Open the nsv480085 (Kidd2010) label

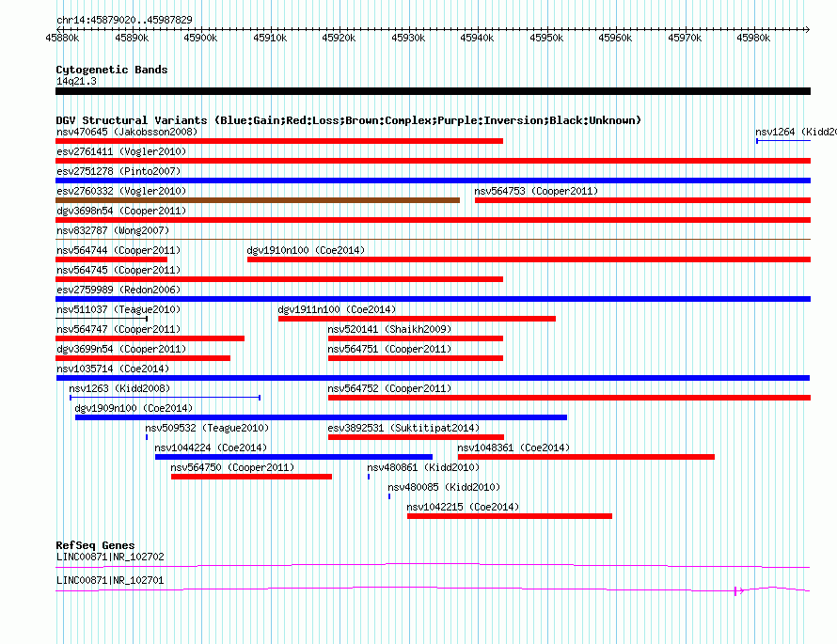pyautogui.click(x=444, y=487)
